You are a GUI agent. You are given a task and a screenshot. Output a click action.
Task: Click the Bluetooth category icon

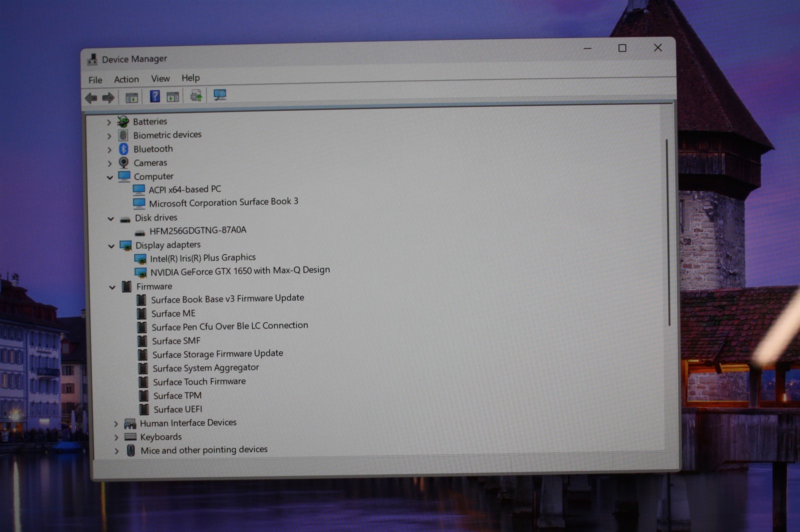124,149
